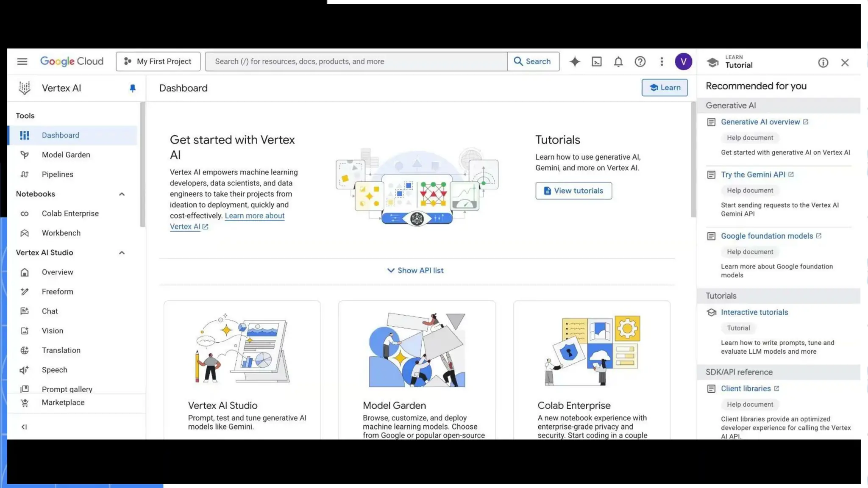Open Interactive tutorials link
868x488 pixels.
pos(754,312)
